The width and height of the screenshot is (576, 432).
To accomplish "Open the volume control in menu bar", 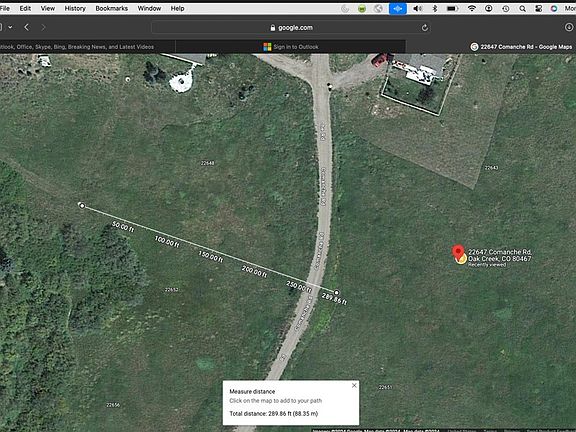I will (417, 8).
